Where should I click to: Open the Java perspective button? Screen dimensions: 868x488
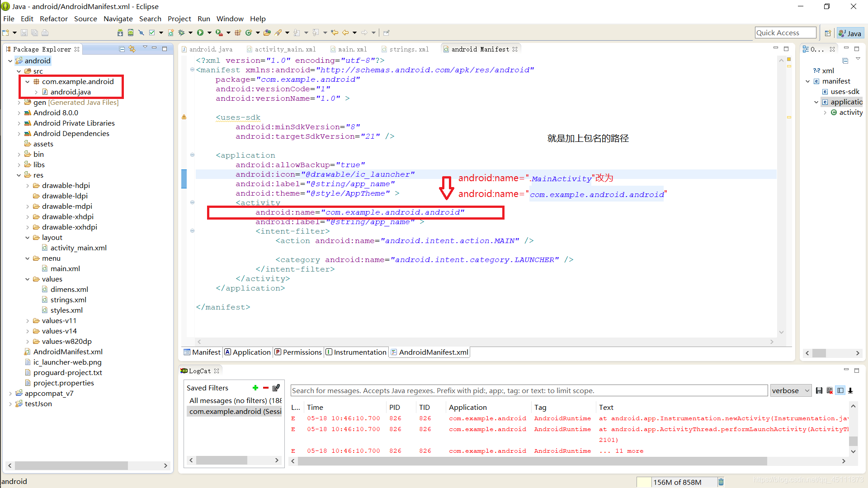click(x=850, y=33)
